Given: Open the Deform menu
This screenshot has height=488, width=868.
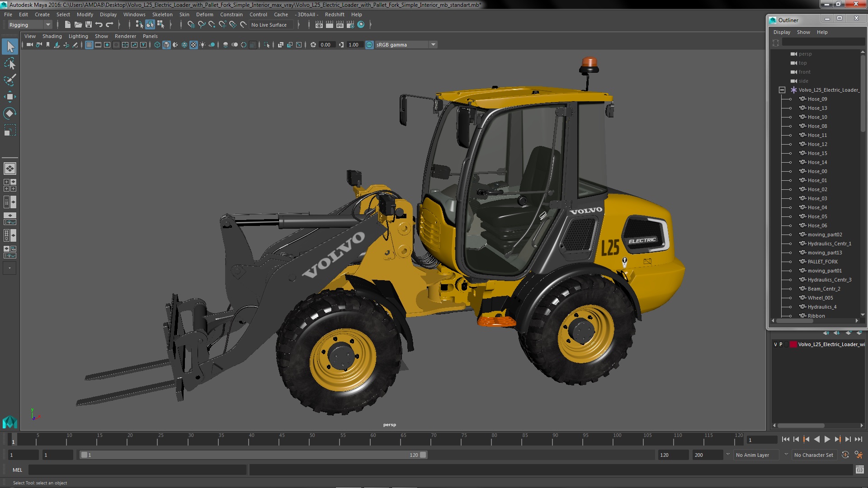Looking at the screenshot, I should point(204,14).
